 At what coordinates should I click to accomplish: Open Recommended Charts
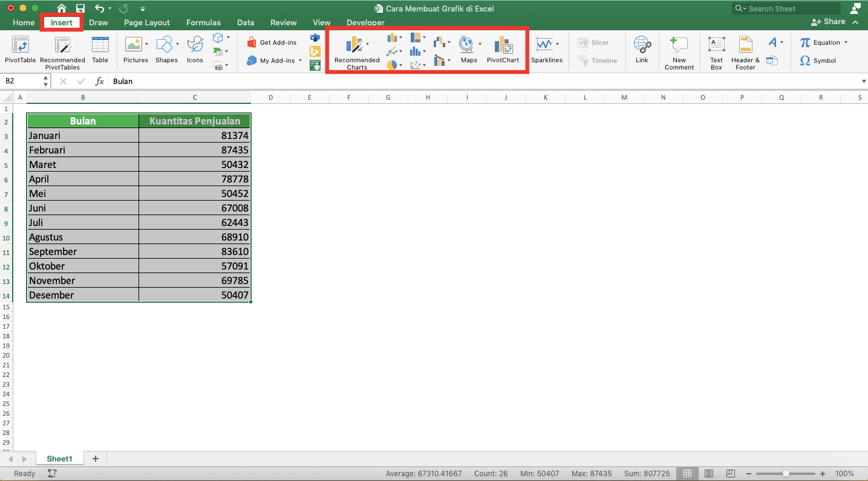point(357,53)
